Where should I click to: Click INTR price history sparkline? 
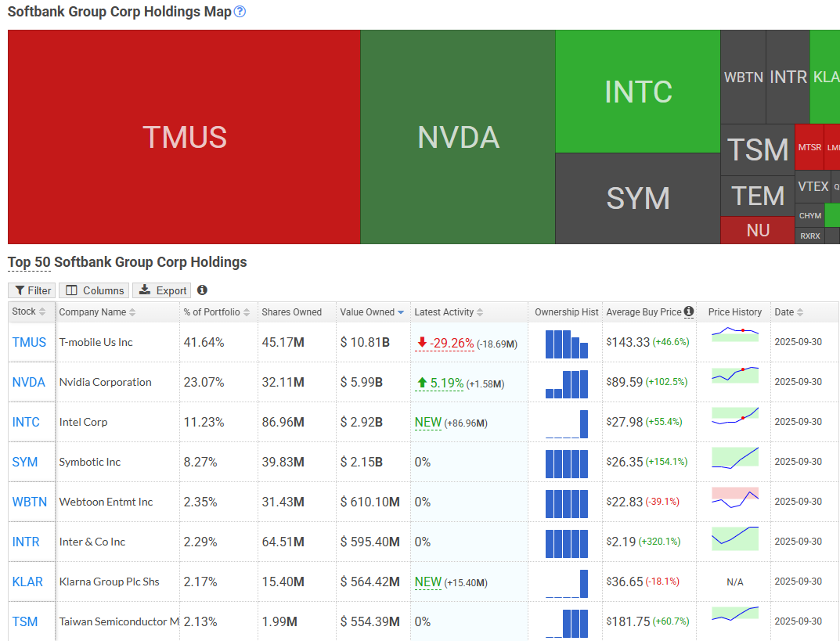[735, 538]
